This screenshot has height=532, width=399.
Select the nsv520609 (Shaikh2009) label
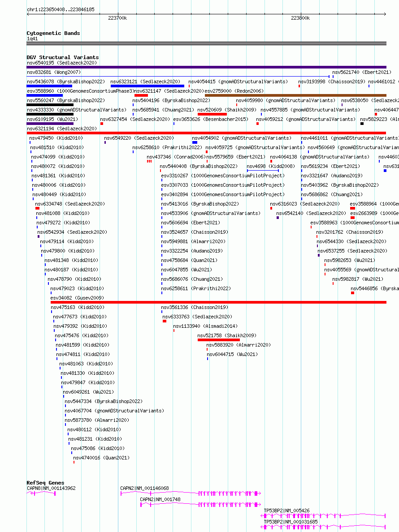pyautogui.click(x=227, y=110)
